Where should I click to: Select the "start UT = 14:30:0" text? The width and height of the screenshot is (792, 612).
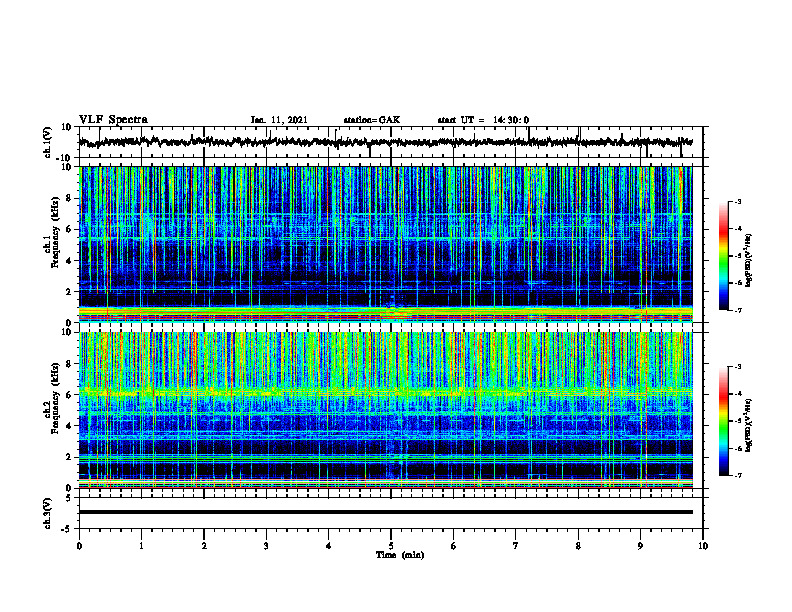coord(483,120)
